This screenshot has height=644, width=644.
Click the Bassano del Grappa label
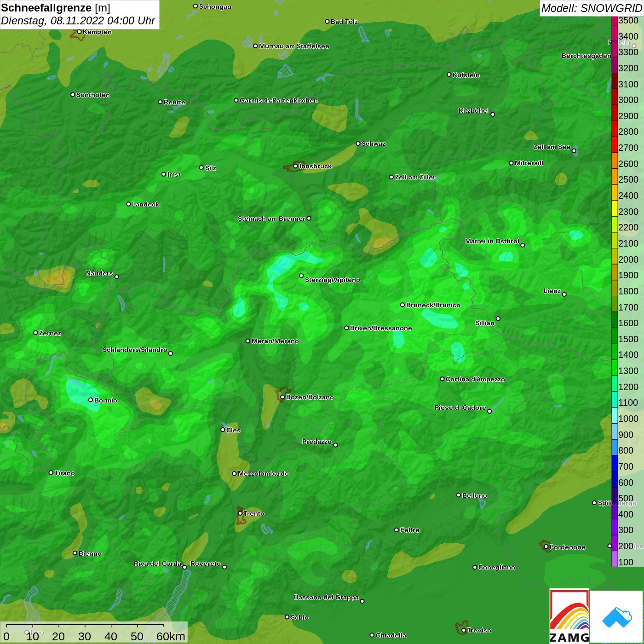coord(326,597)
